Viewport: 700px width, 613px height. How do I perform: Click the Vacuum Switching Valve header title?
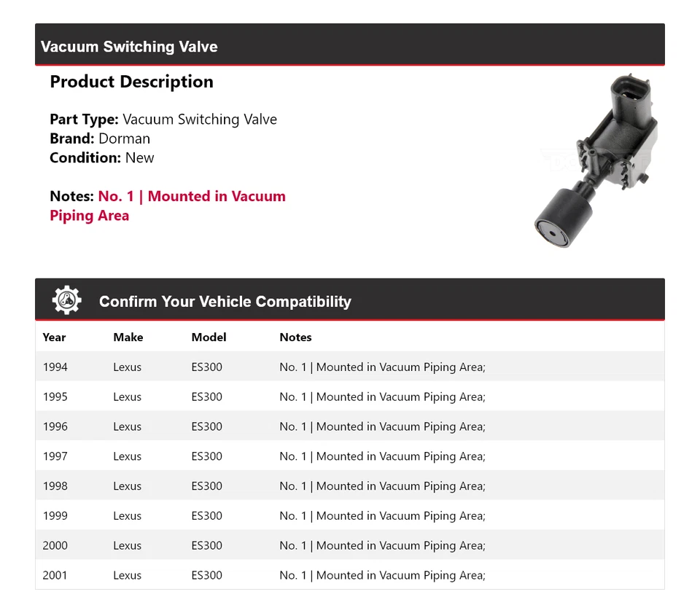[x=129, y=47]
